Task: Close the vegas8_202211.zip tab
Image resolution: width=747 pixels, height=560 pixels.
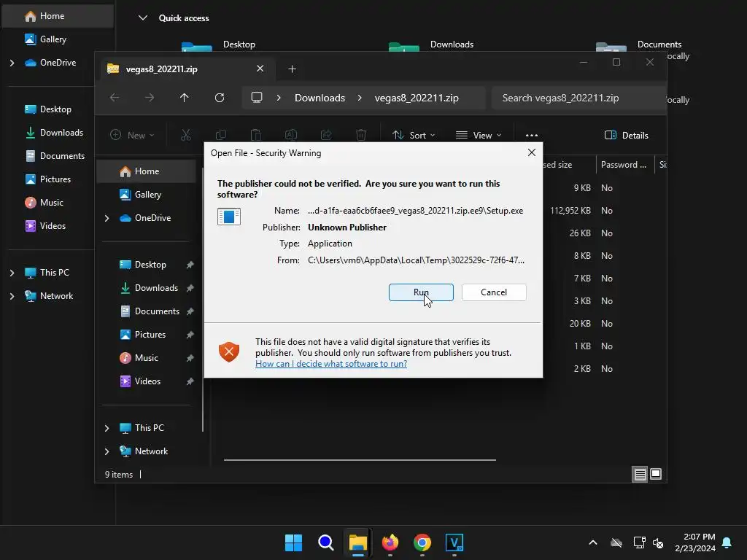Action: click(260, 69)
